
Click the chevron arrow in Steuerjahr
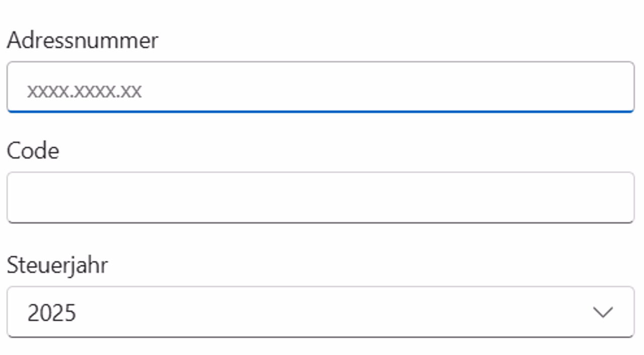pos(602,312)
